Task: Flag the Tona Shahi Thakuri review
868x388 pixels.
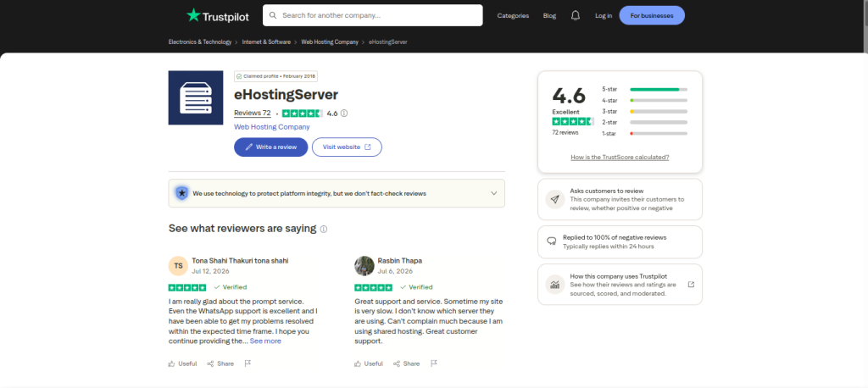Action: click(248, 363)
